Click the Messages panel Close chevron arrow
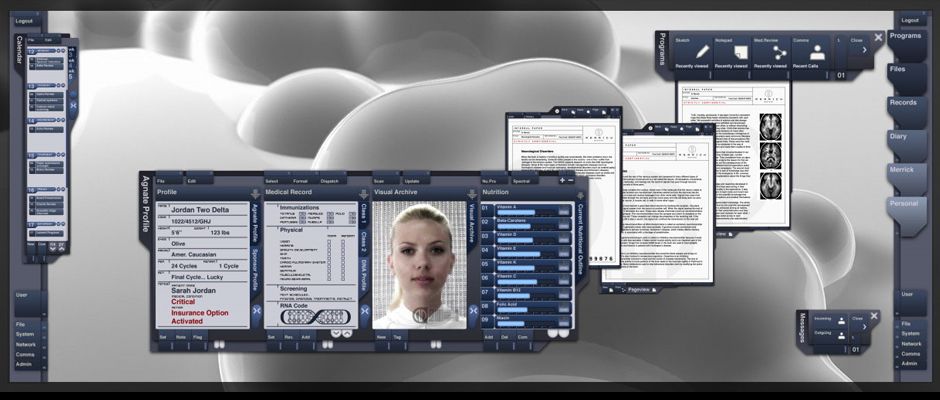 click(864, 327)
